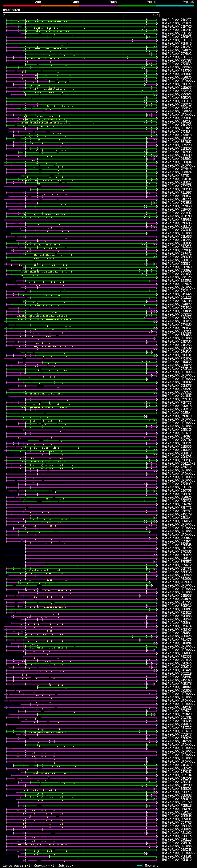Open hit UniRef100_Q01AC1
The image size is (197, 868).
pyautogui.click(x=177, y=23)
